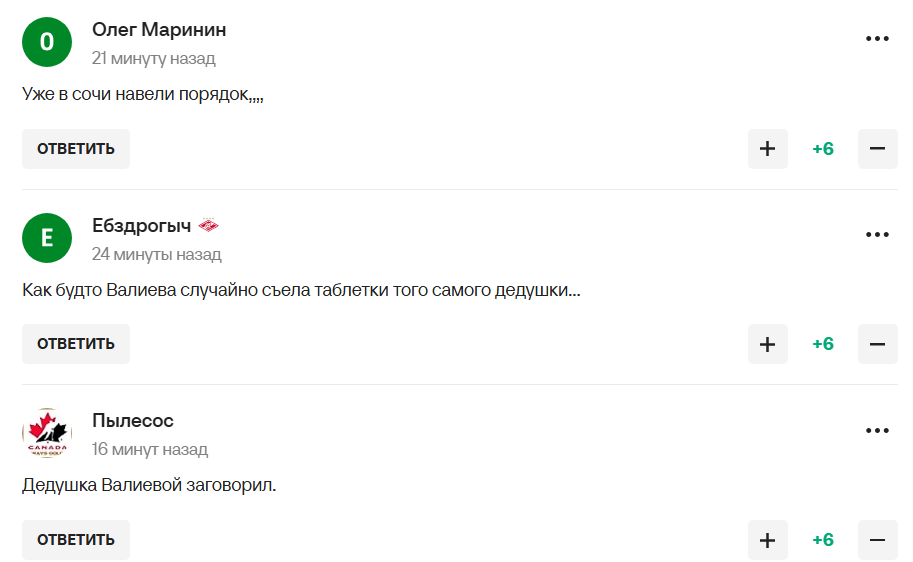Open profile link Олег Маринин
The width and height of the screenshot is (913, 562).
[159, 30]
